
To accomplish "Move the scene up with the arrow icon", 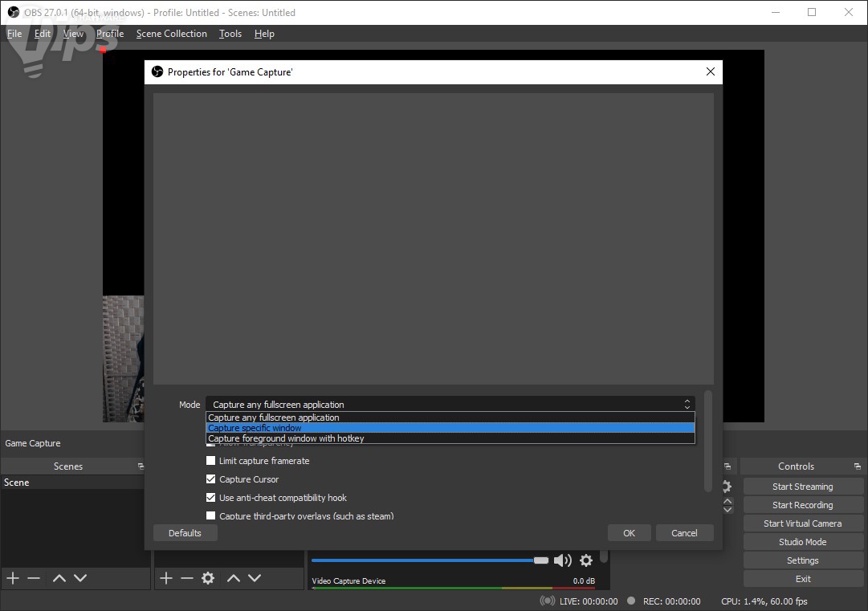I will coord(59,578).
